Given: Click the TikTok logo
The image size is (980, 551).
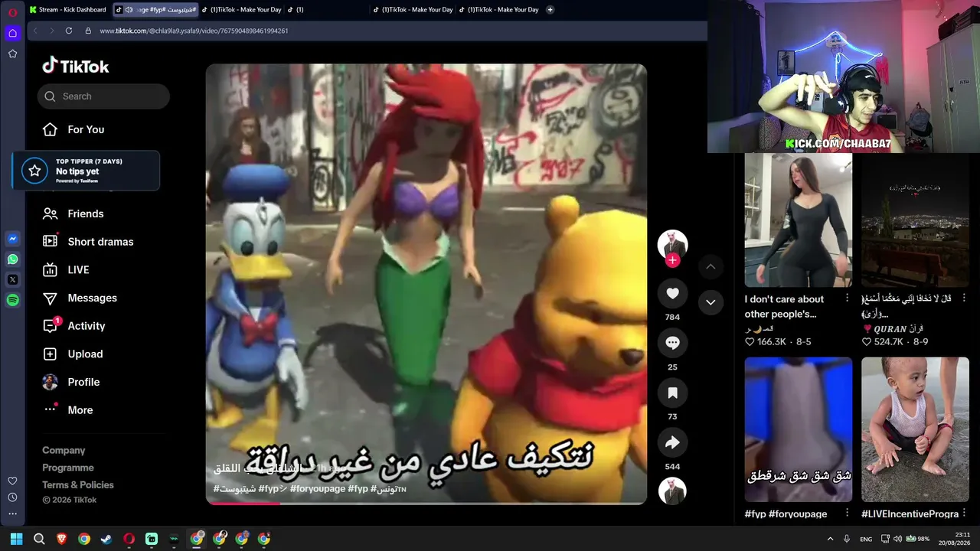Looking at the screenshot, I should pyautogui.click(x=76, y=66).
